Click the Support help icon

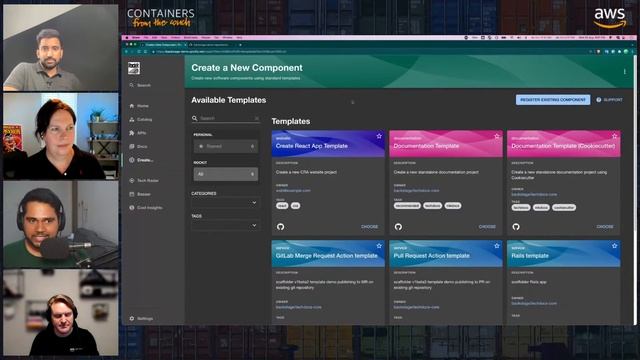pyautogui.click(x=599, y=100)
